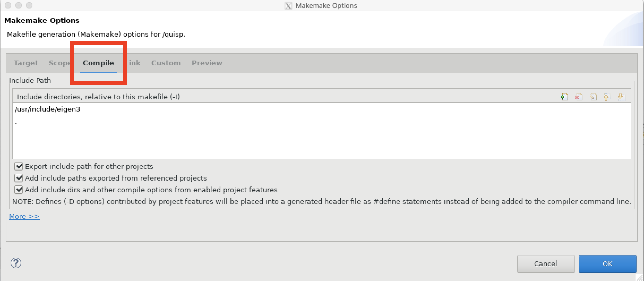Confirm settings with the OK button

coord(607,264)
